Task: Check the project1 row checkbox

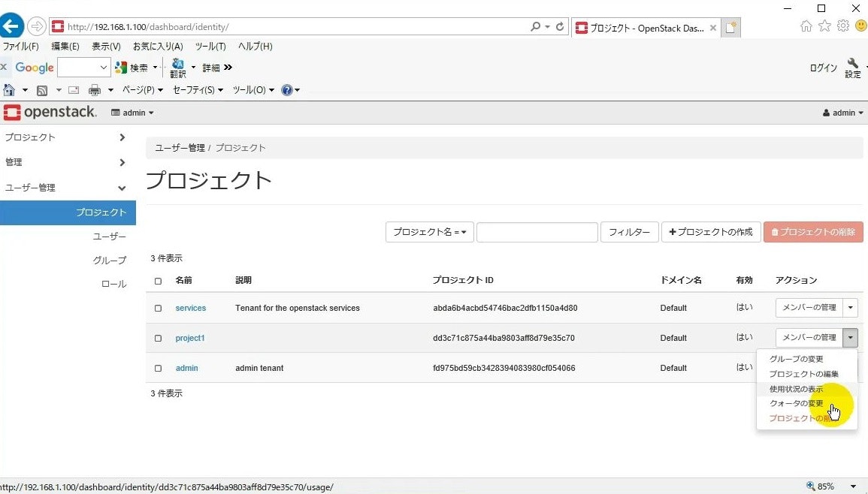Action: tap(159, 338)
